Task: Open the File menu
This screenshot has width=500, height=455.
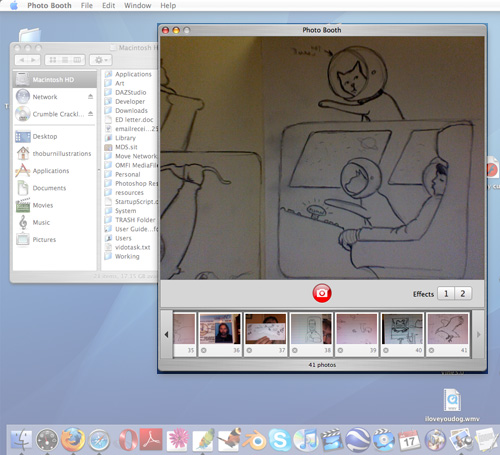Action: click(87, 5)
